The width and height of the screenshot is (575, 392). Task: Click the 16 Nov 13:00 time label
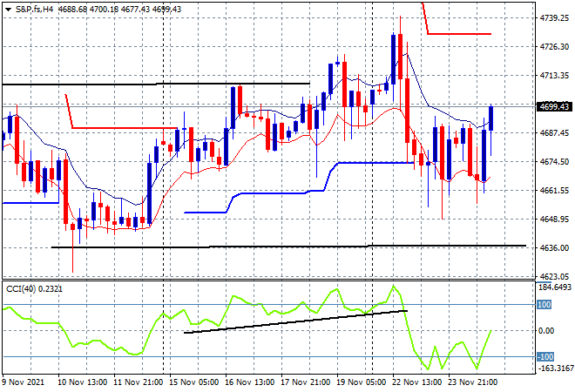[x=250, y=382]
